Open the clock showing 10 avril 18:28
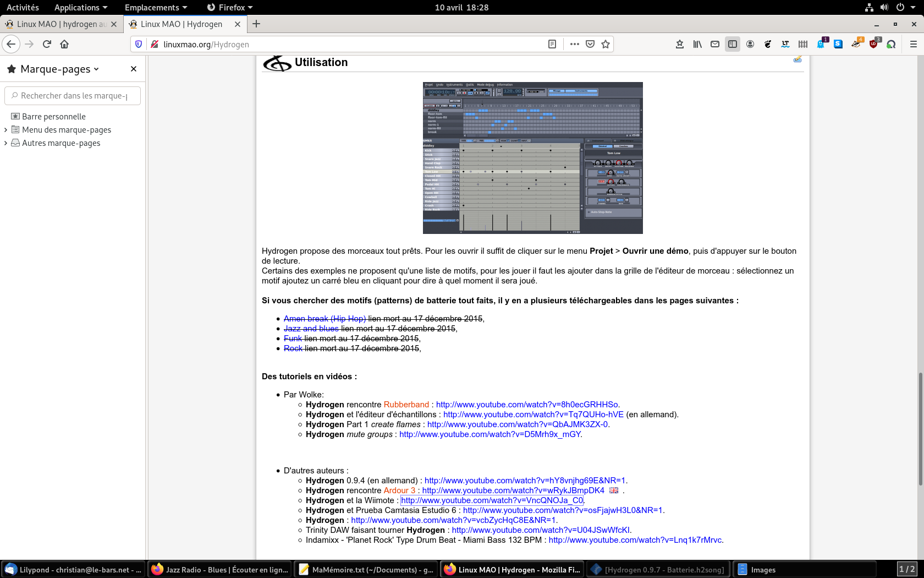Image resolution: width=924 pixels, height=578 pixels. [461, 7]
